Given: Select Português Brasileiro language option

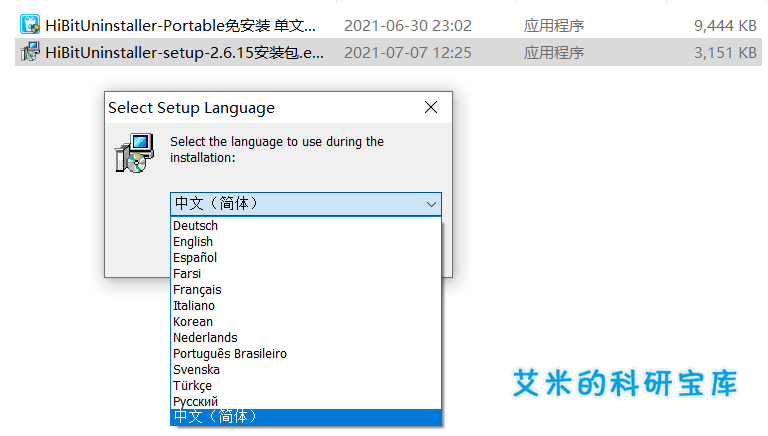Looking at the screenshot, I should [x=230, y=354].
